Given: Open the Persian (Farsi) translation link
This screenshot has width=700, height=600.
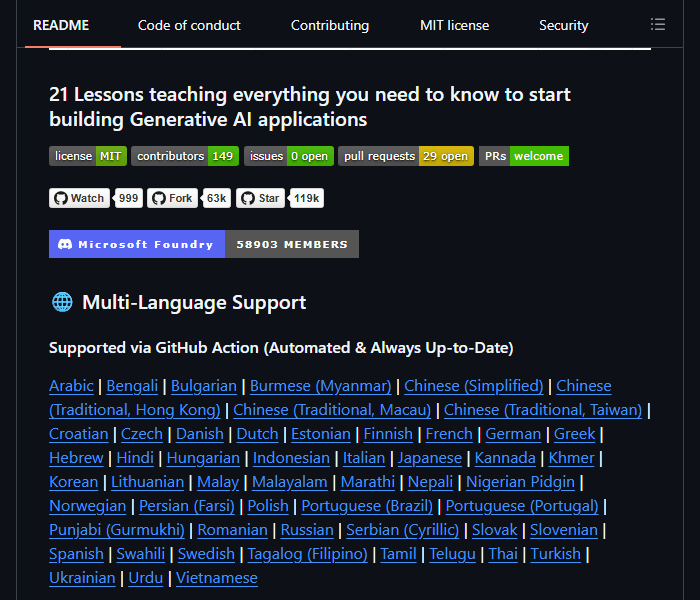Looking at the screenshot, I should [187, 507].
